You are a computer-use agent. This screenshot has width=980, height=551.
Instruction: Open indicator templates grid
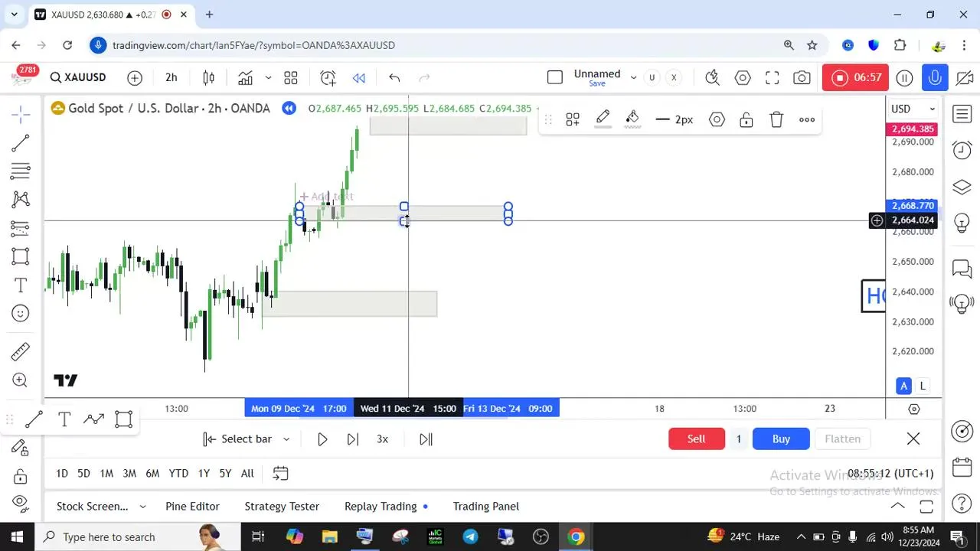[x=291, y=77]
